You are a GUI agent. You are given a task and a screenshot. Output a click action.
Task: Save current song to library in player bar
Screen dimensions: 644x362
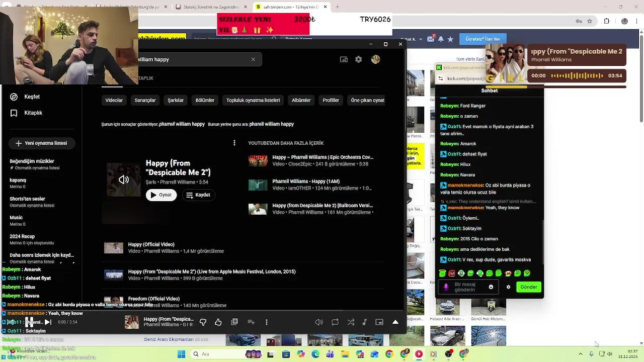click(x=234, y=322)
